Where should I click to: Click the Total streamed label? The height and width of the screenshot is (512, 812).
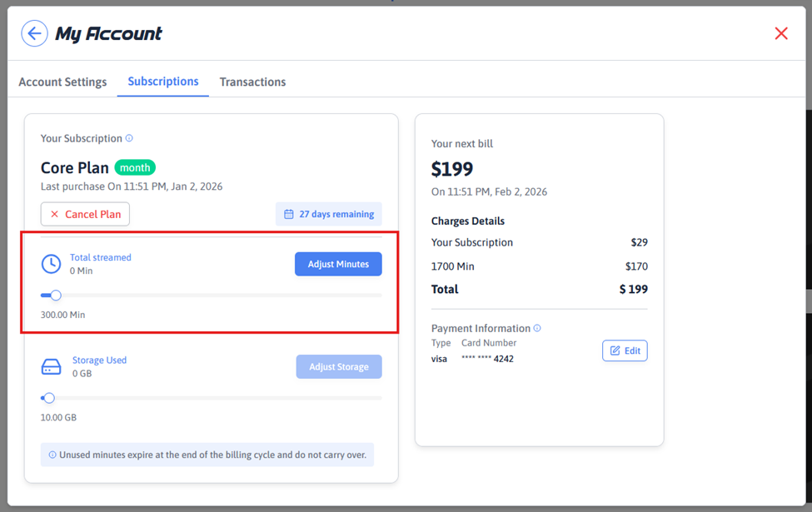tap(101, 257)
